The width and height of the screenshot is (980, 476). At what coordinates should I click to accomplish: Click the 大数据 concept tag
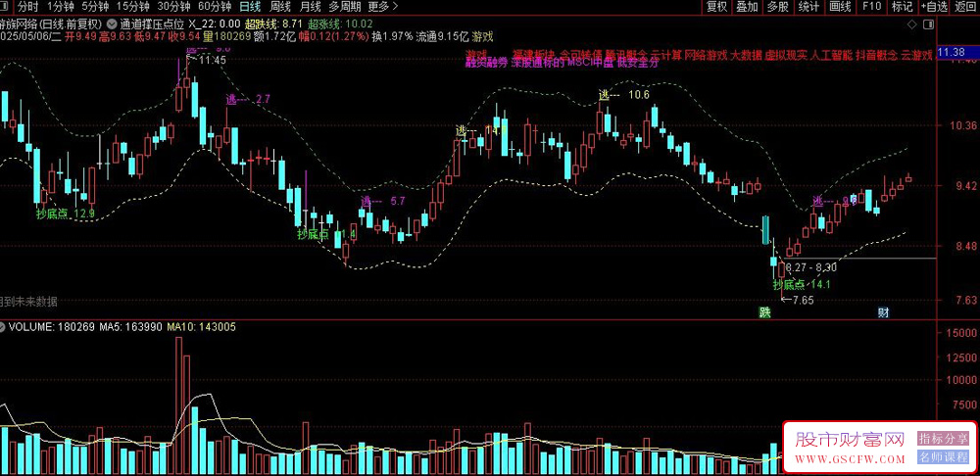click(x=746, y=54)
